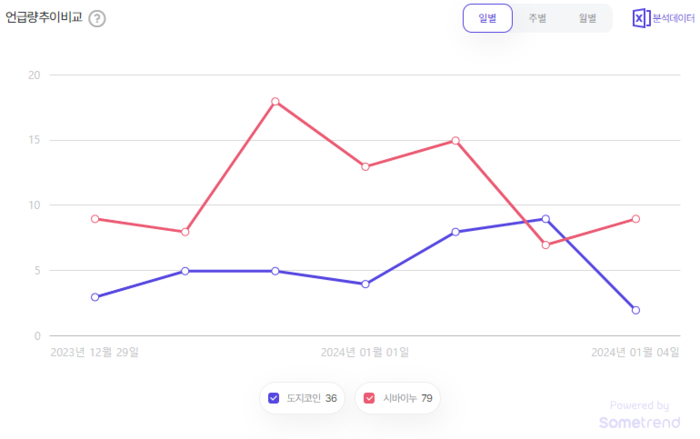Image resolution: width=700 pixels, height=439 pixels.
Task: Click the first 시바이누 point on Dec 29
Action: tap(95, 219)
